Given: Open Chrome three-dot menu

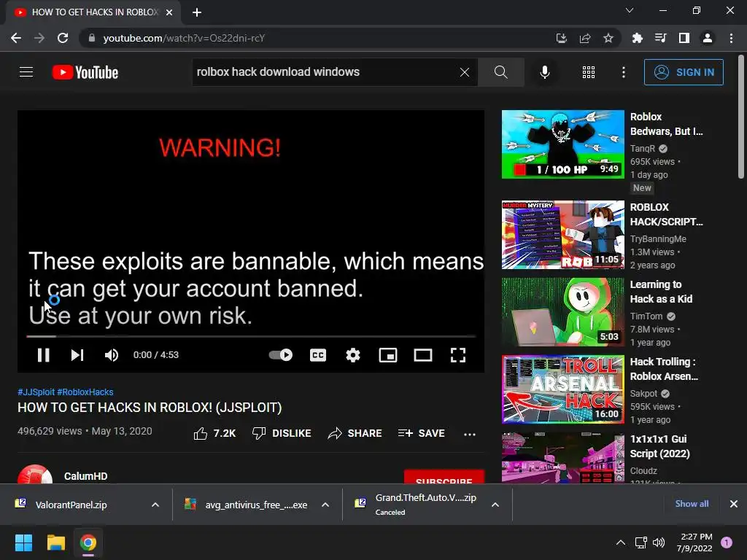Looking at the screenshot, I should 731,38.
